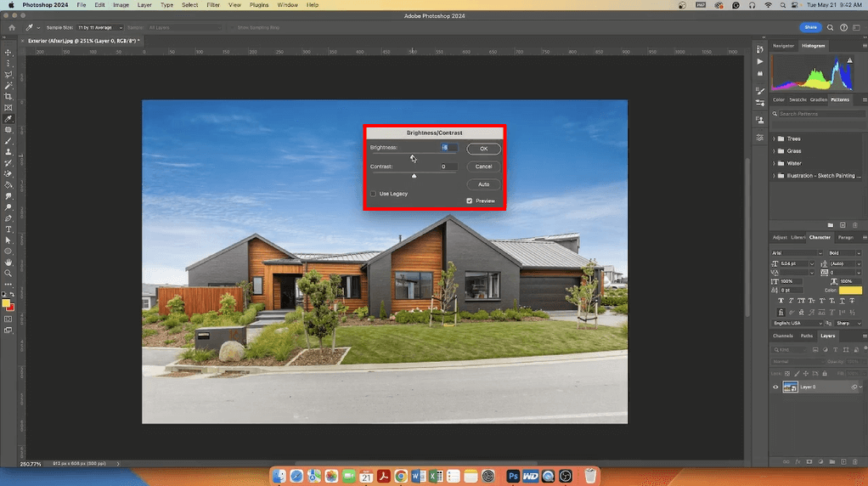Select the Paint Bucket tool
The height and width of the screenshot is (486, 868).
coord(8,185)
